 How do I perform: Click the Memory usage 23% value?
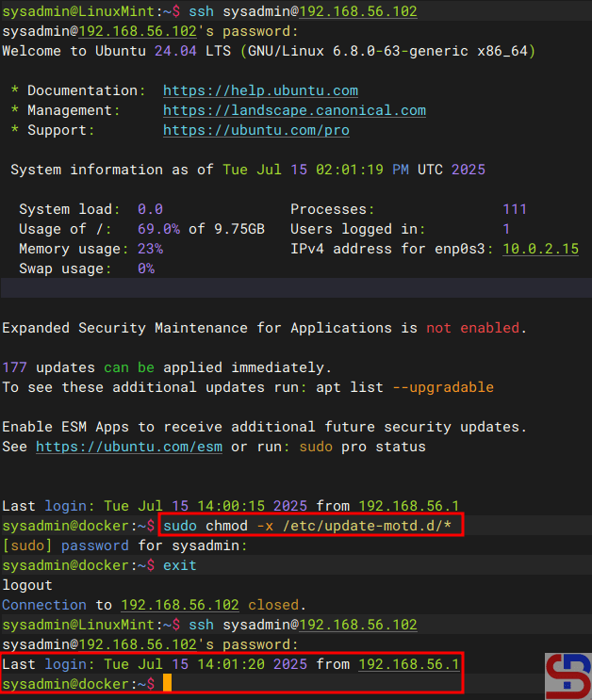coord(150,249)
